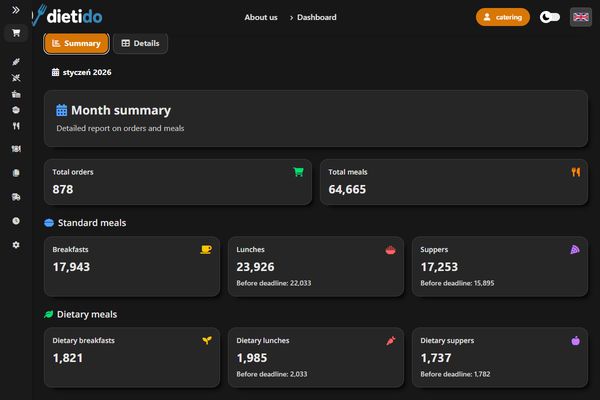600x400 pixels.
Task: Select the Dietary suppers card
Action: pos(499,357)
